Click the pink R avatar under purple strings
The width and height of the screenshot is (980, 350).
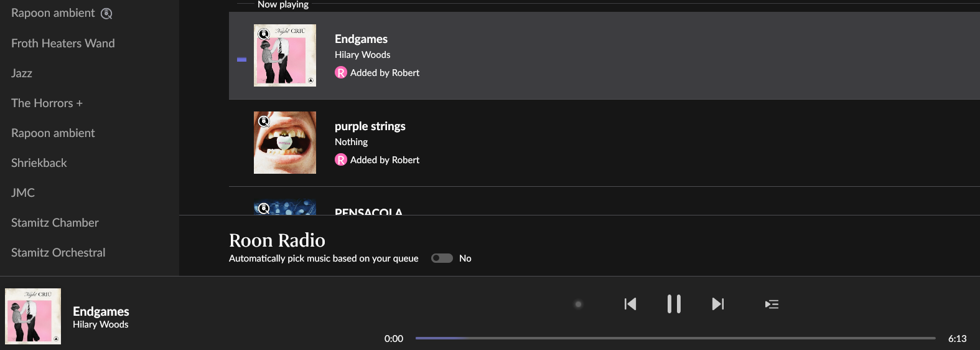(341, 160)
